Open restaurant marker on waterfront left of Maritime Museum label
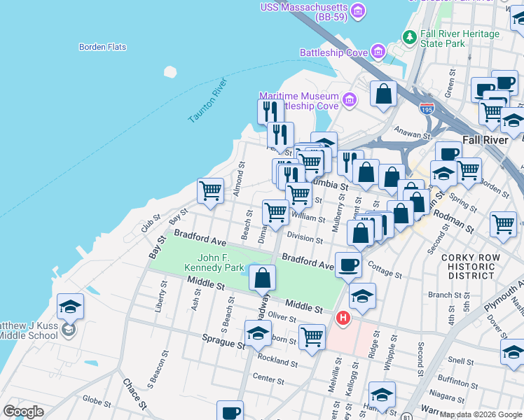The height and width of the screenshot is (420, 524). click(270, 111)
